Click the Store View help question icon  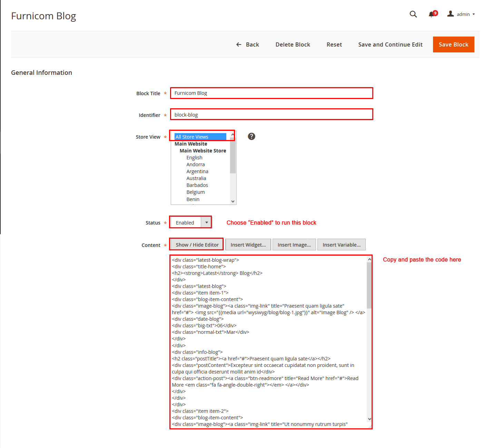click(252, 136)
